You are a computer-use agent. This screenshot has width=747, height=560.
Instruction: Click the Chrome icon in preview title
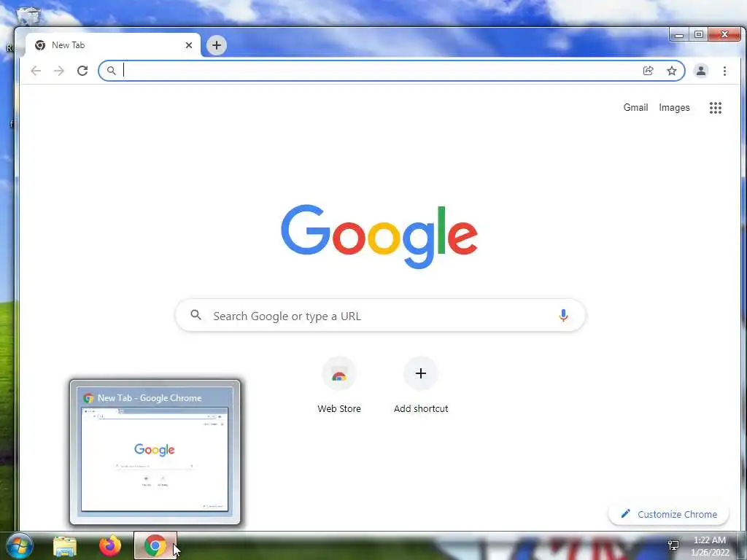click(x=88, y=398)
